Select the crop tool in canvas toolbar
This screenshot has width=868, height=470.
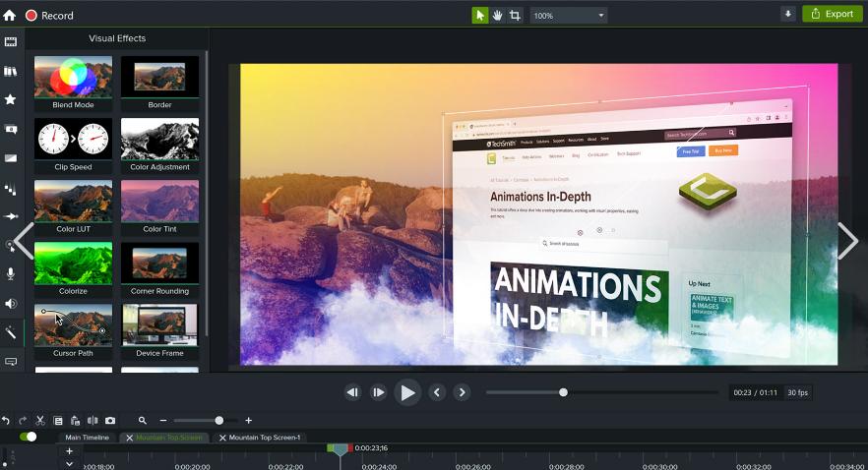coord(515,15)
